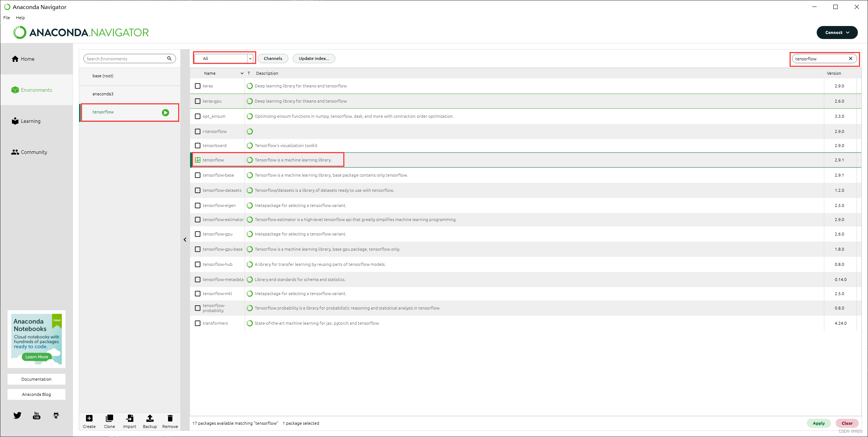Check the r-tensorflow package checkbox
This screenshot has height=437, width=868.
click(x=198, y=131)
